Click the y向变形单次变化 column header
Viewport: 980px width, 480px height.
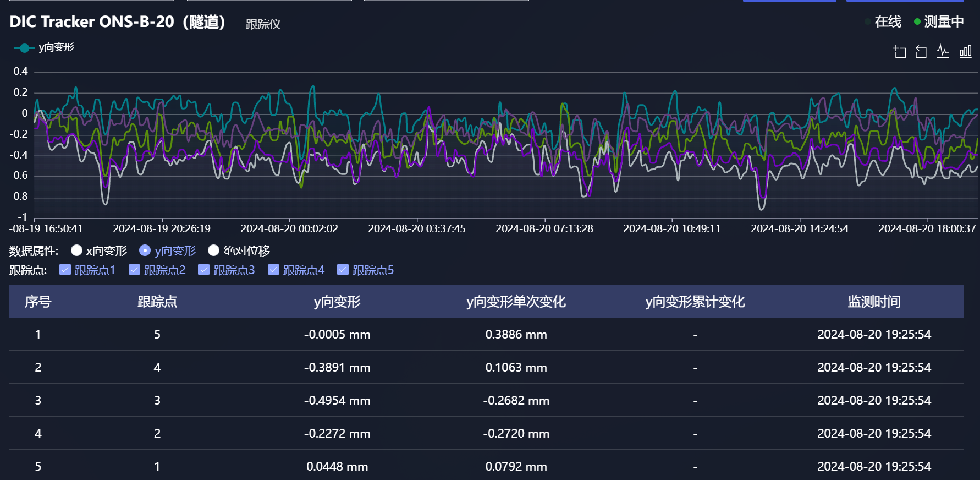(516, 302)
